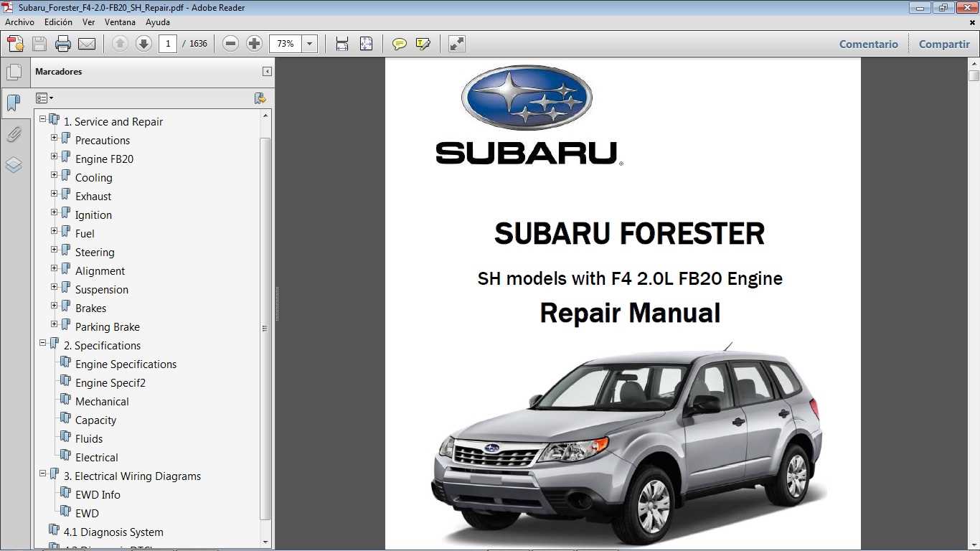Open the Page Thumbnails panel

pyautogui.click(x=13, y=72)
